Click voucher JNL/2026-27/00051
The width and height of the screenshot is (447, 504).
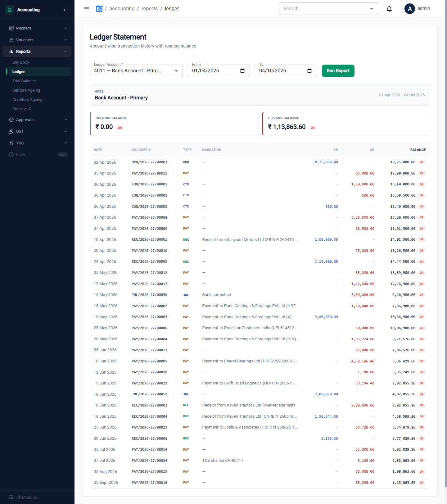pyautogui.click(x=149, y=394)
